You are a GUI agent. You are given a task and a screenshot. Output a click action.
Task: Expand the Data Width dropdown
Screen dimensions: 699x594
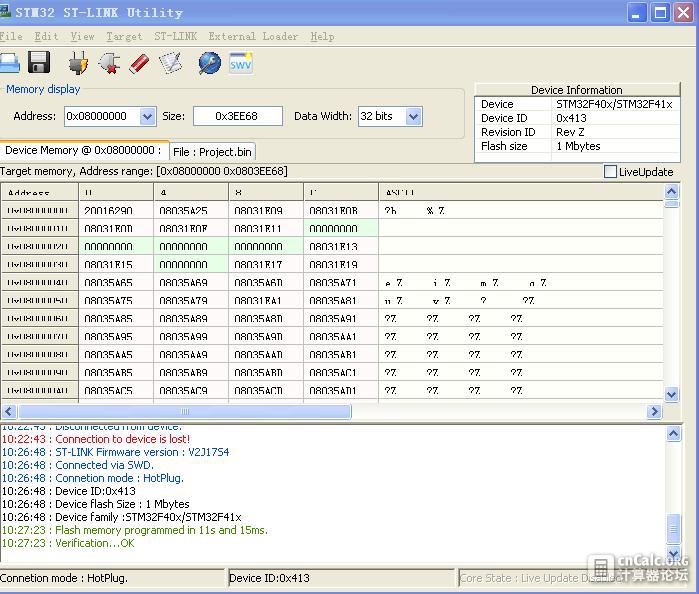[413, 116]
